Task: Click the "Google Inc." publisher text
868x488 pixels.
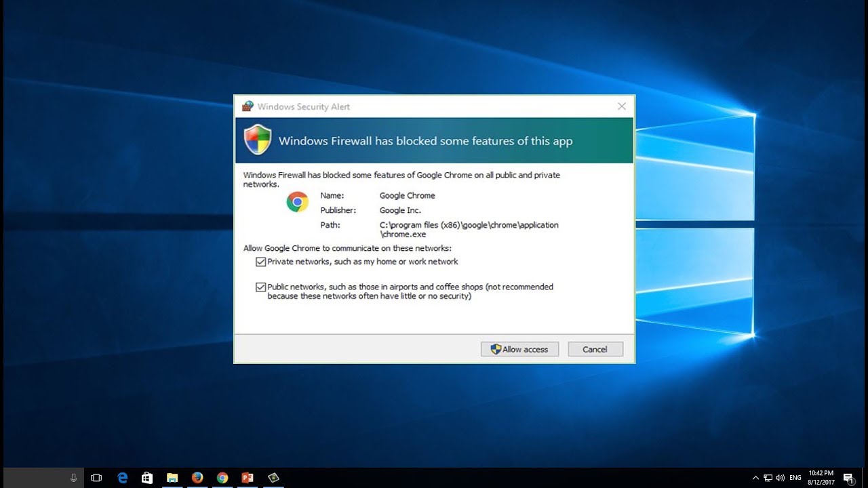Action: pos(400,210)
